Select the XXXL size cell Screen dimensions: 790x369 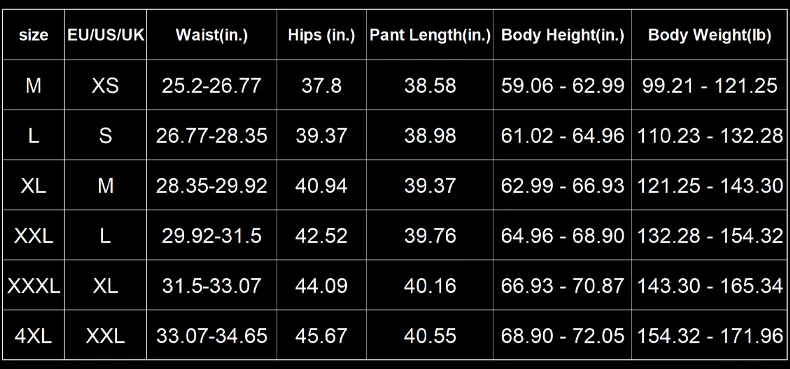point(34,286)
